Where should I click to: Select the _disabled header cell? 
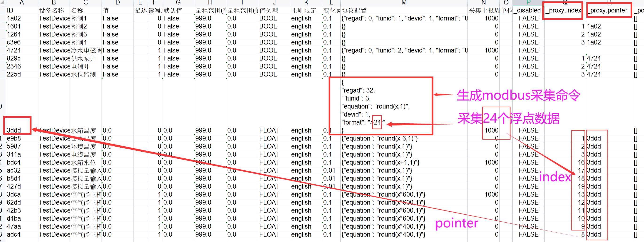(x=528, y=11)
